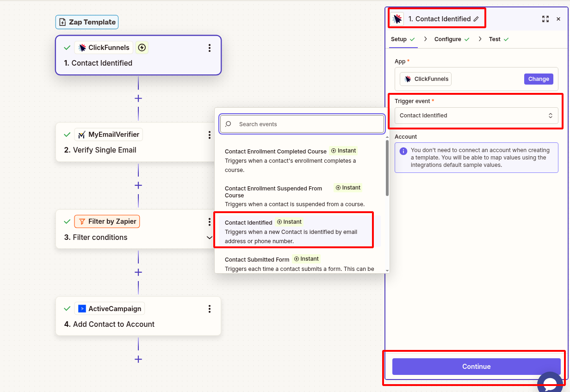Open the chat support bubble

(x=550, y=383)
